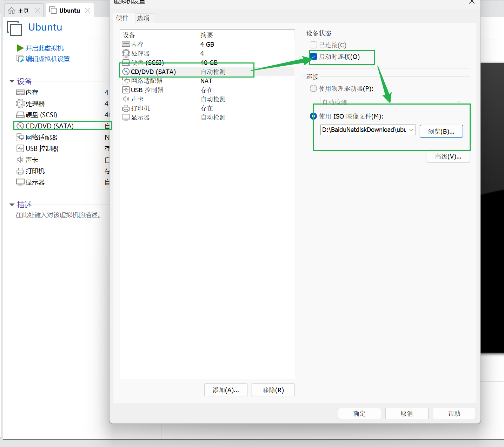Screen dimensions: 504x447
Task: Click 确定 button
Action: [359, 413]
